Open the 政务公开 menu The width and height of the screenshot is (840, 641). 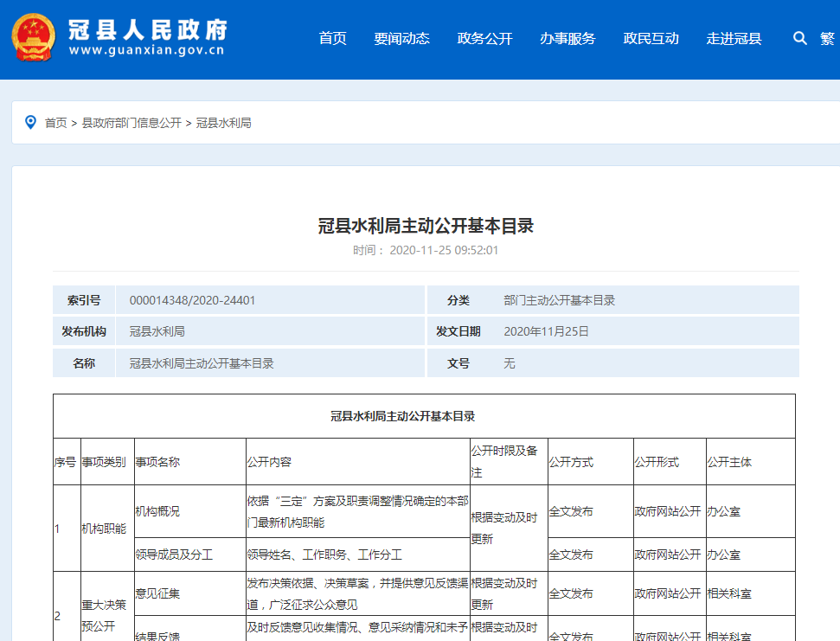point(484,38)
